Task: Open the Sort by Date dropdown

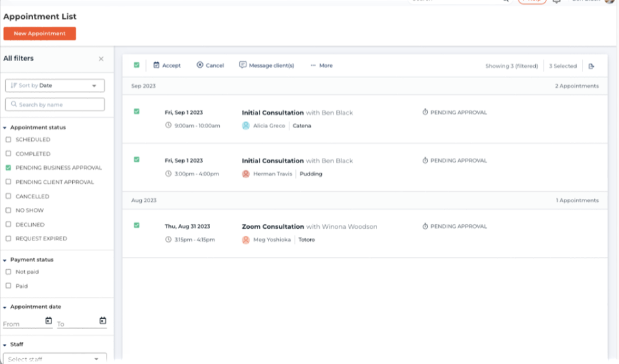Action: (55, 85)
